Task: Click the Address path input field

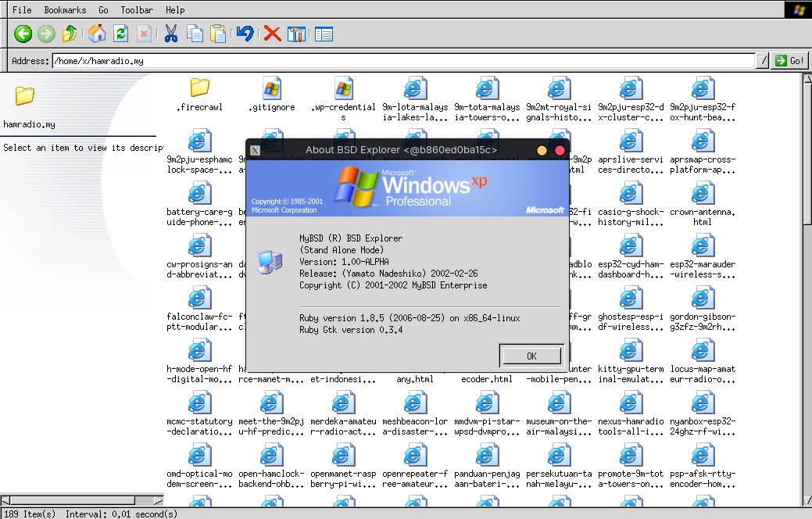Action: [403, 61]
